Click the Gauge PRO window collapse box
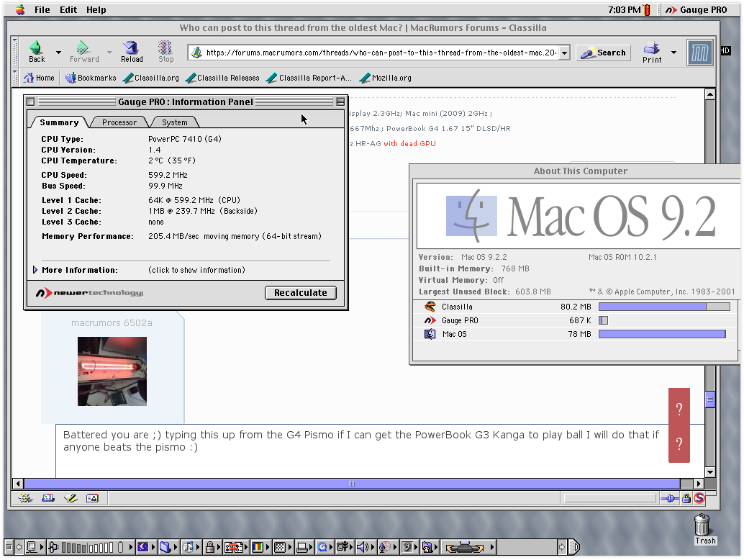 coord(340,101)
